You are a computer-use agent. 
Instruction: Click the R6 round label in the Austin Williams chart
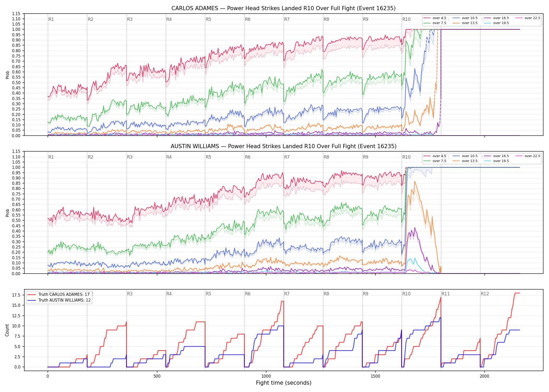coord(248,157)
